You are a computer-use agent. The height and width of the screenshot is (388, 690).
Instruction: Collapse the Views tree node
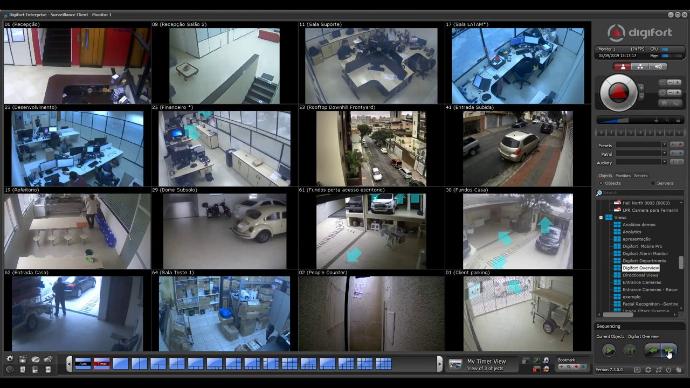(601, 217)
